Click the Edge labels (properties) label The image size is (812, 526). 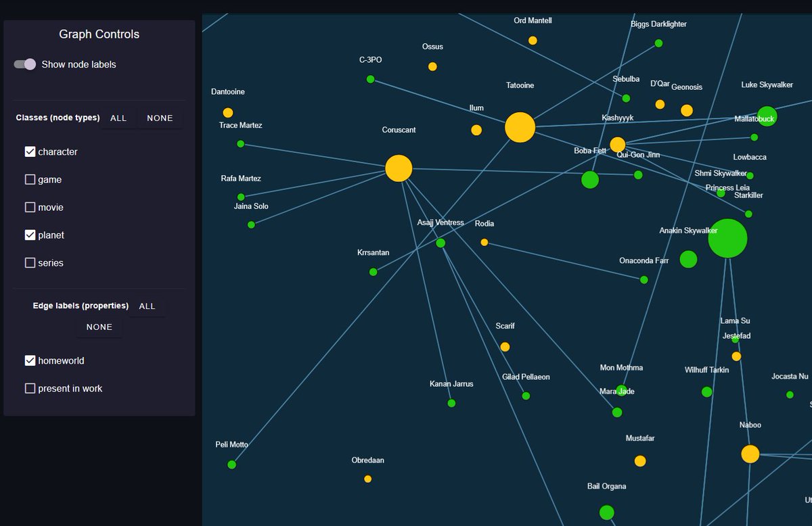pos(81,306)
